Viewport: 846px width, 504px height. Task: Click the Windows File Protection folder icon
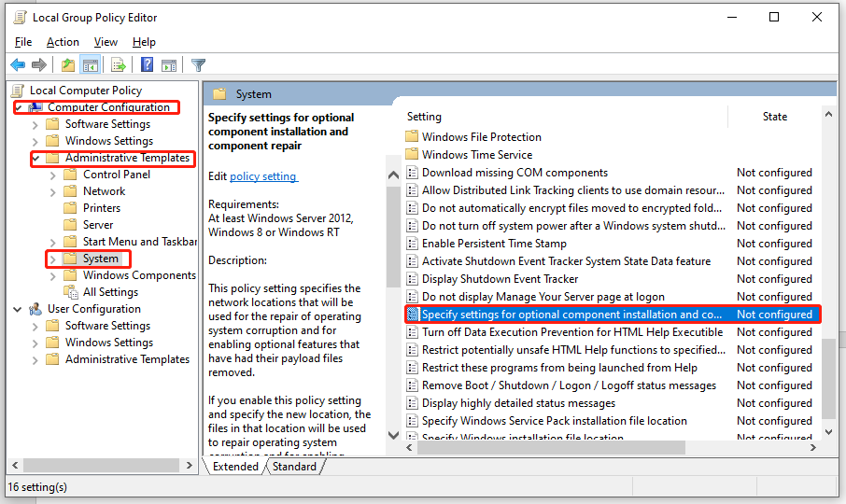pyautogui.click(x=412, y=136)
